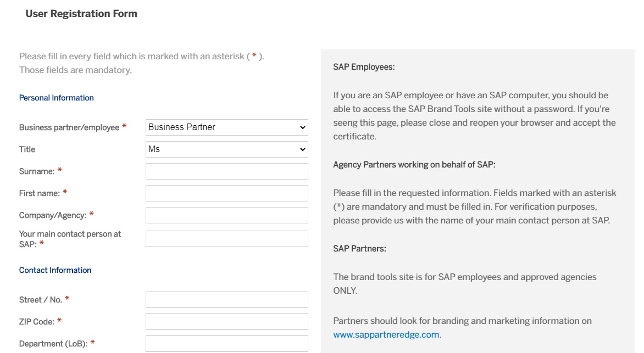644x353 pixels.
Task: Click the Surname field label
Action: (x=37, y=171)
